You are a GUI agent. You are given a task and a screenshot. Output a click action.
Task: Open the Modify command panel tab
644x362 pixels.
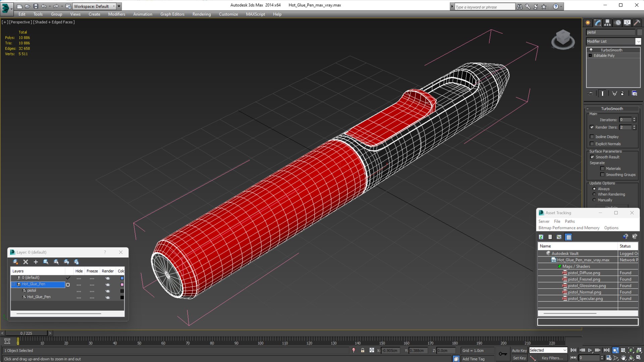pos(598,23)
